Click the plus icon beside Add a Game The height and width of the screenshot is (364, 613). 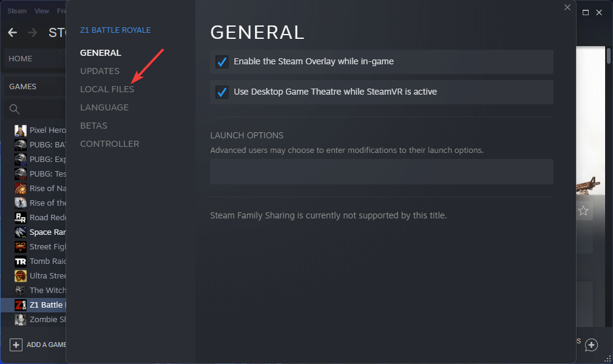[16, 345]
